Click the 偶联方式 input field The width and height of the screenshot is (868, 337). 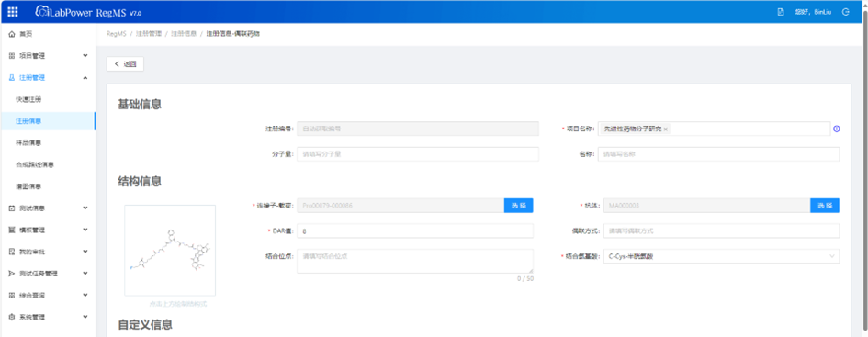coord(721,230)
